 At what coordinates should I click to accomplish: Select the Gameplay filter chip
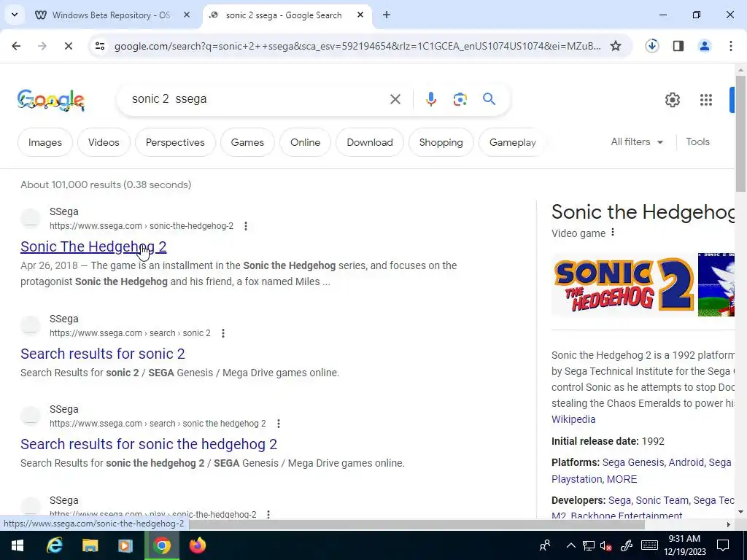(x=513, y=142)
